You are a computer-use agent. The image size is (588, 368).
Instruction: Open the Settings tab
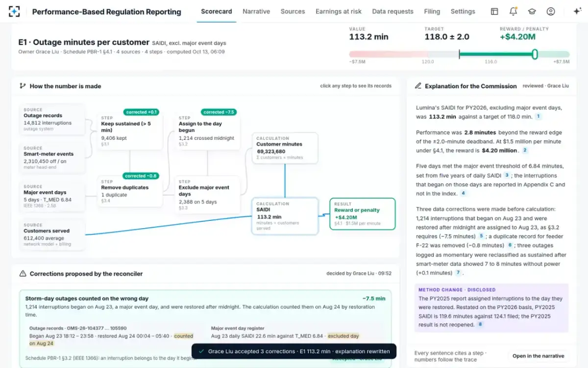463,11
